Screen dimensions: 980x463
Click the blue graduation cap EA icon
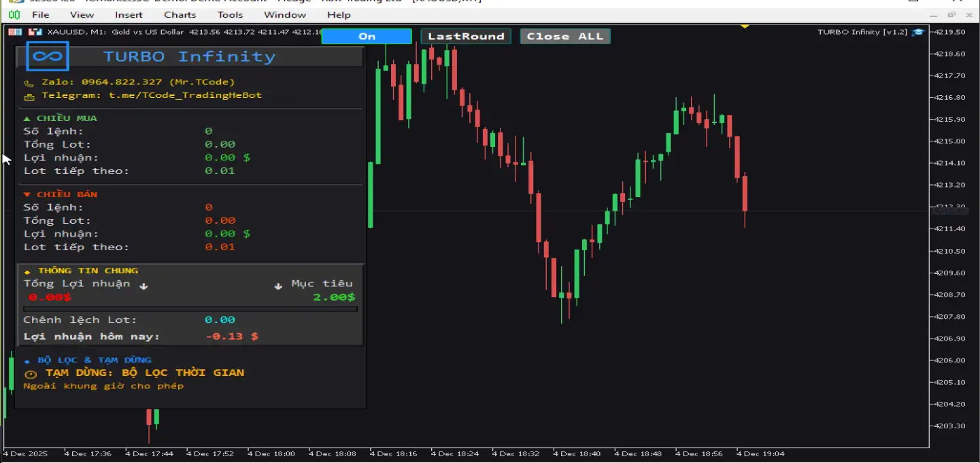point(918,32)
